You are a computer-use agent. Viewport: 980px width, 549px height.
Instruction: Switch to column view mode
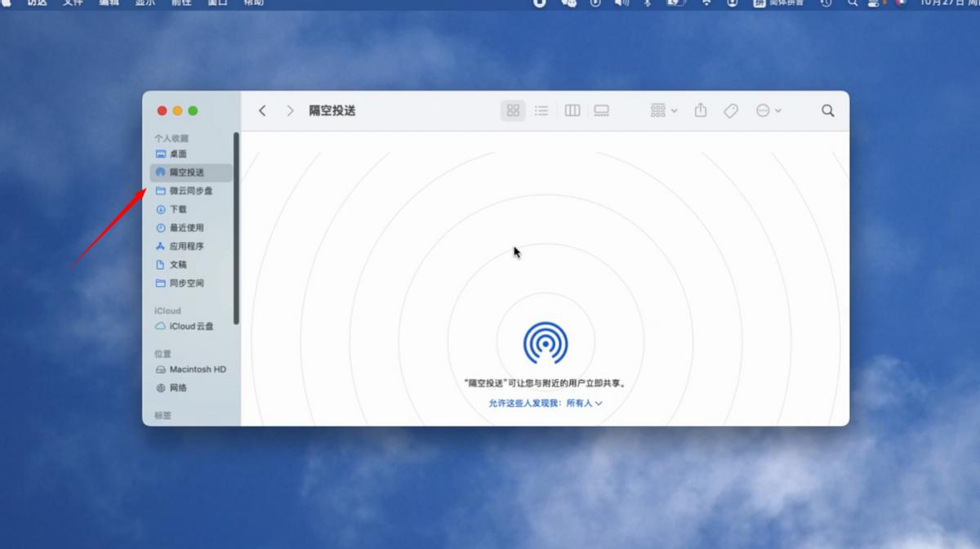[572, 110]
